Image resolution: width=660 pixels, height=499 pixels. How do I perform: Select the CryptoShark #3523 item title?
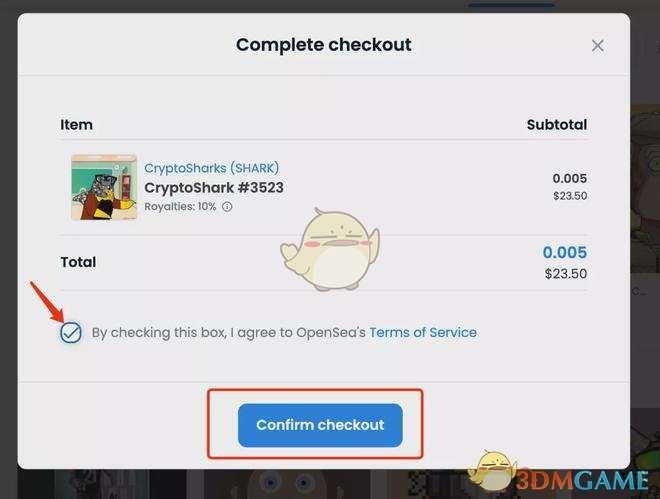point(214,188)
